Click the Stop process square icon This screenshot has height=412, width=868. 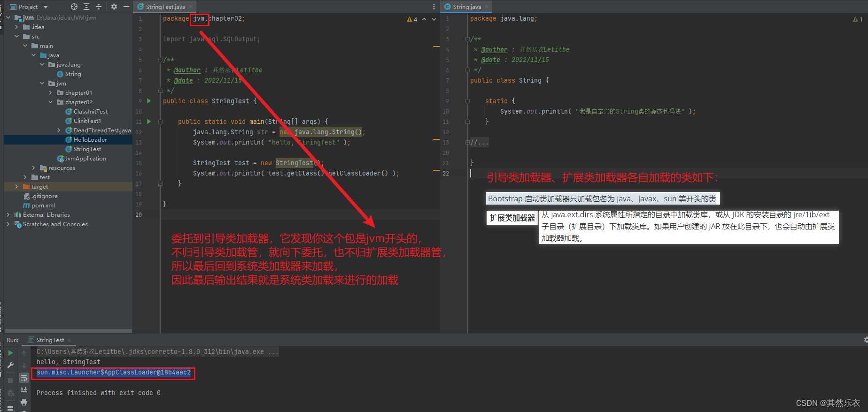click(10, 380)
